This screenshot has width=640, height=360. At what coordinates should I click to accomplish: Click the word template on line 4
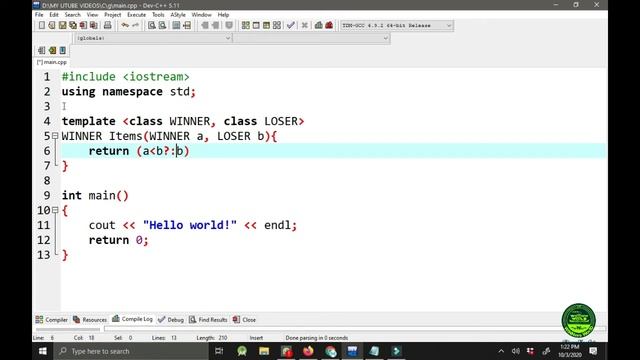tap(89, 121)
